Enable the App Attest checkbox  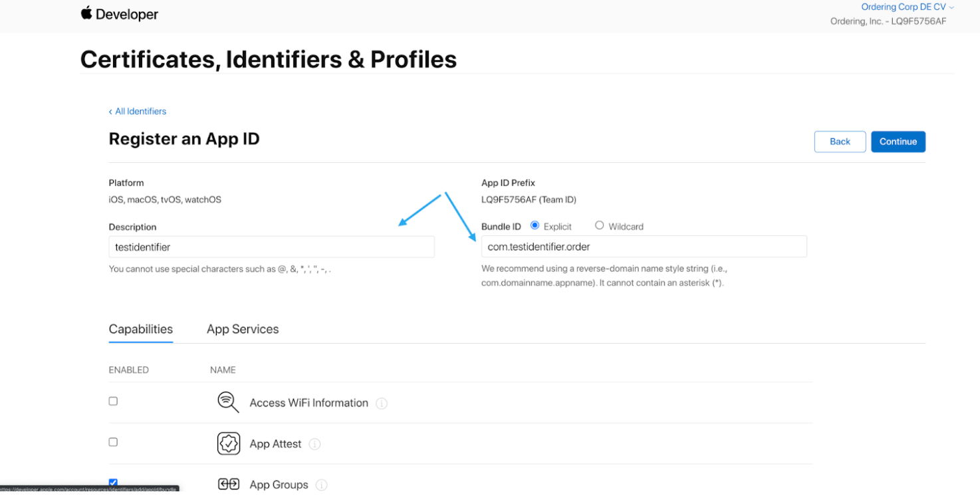tap(113, 442)
